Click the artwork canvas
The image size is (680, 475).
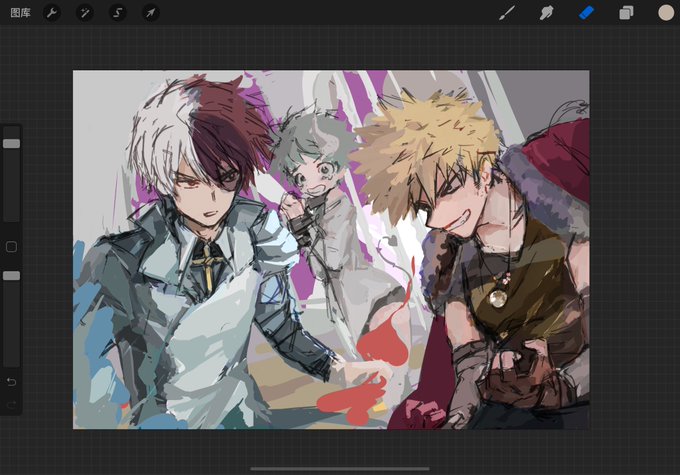coord(331,249)
